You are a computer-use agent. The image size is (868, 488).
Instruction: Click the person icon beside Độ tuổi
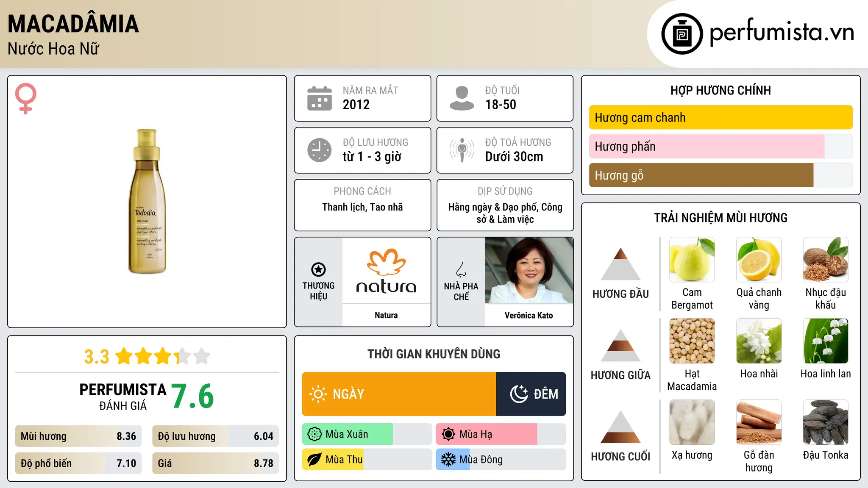462,98
